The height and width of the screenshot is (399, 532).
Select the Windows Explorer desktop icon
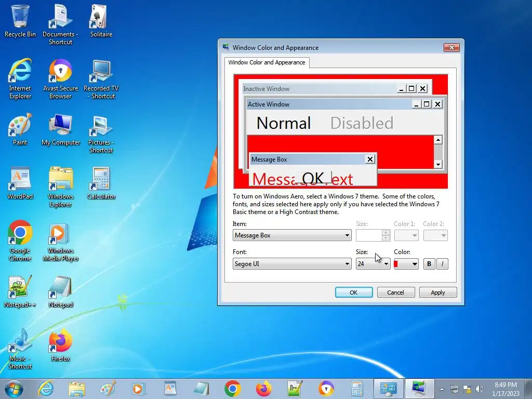(x=60, y=187)
